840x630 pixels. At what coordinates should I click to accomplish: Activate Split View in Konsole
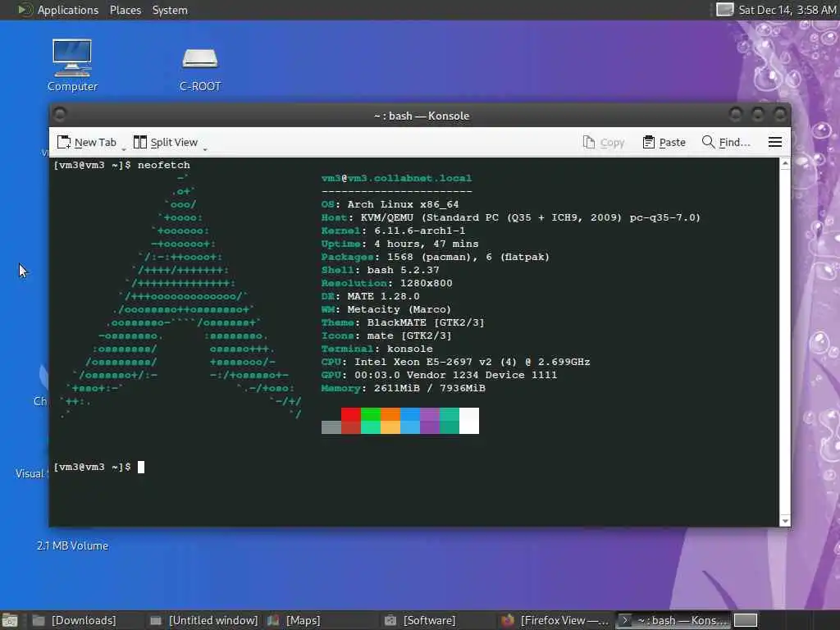coord(166,143)
